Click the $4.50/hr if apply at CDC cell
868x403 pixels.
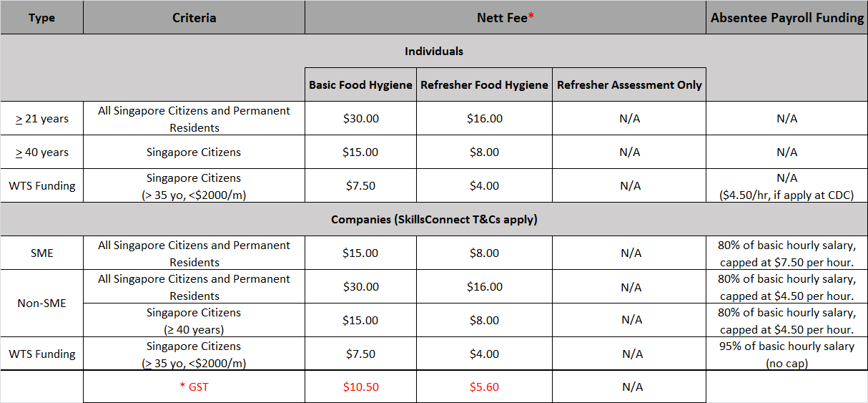(x=786, y=186)
